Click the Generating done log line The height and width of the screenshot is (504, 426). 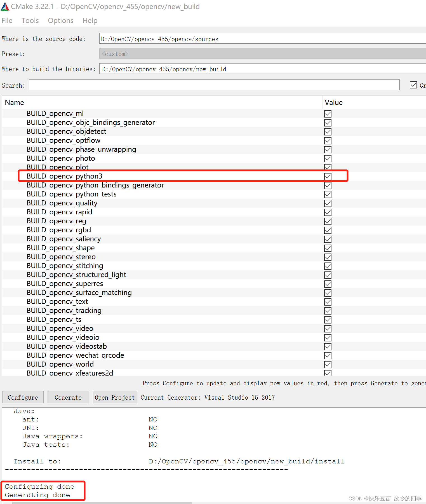coord(37,495)
